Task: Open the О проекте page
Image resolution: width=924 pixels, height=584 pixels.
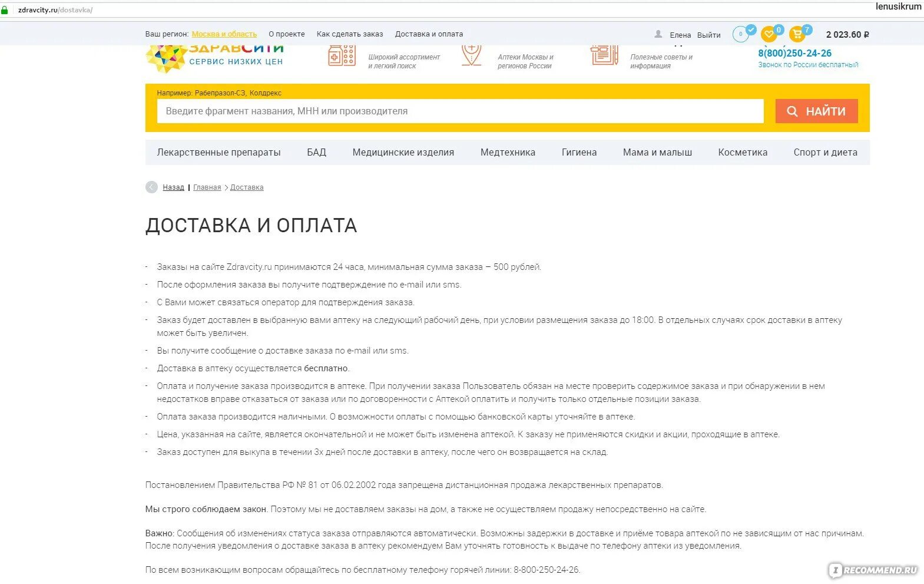Action: 287,34
